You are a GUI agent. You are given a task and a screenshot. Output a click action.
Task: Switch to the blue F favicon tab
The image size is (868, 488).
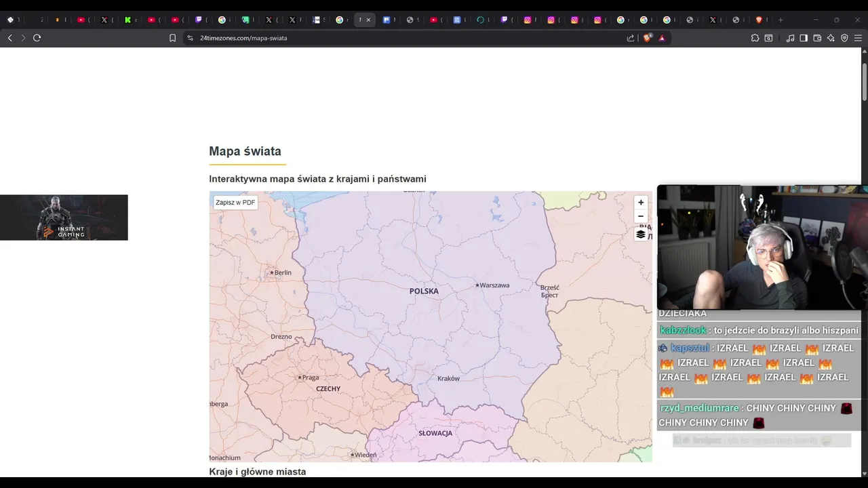pos(387,20)
